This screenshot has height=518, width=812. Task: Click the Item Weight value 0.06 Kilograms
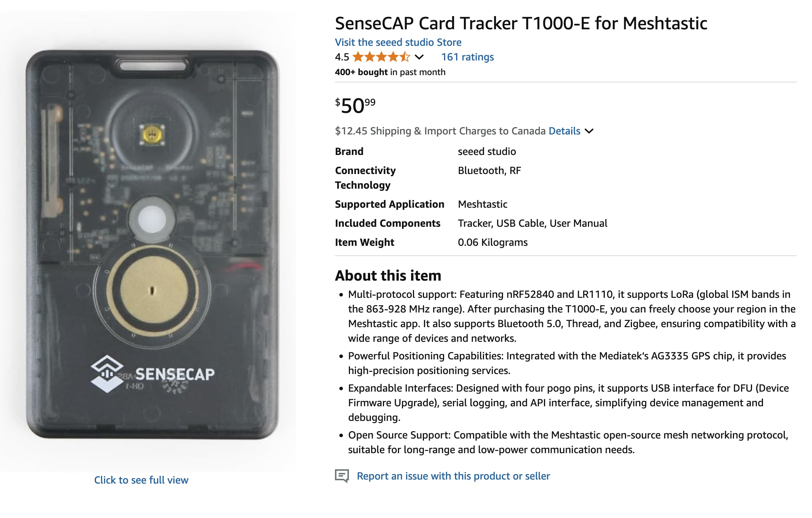[x=492, y=243]
